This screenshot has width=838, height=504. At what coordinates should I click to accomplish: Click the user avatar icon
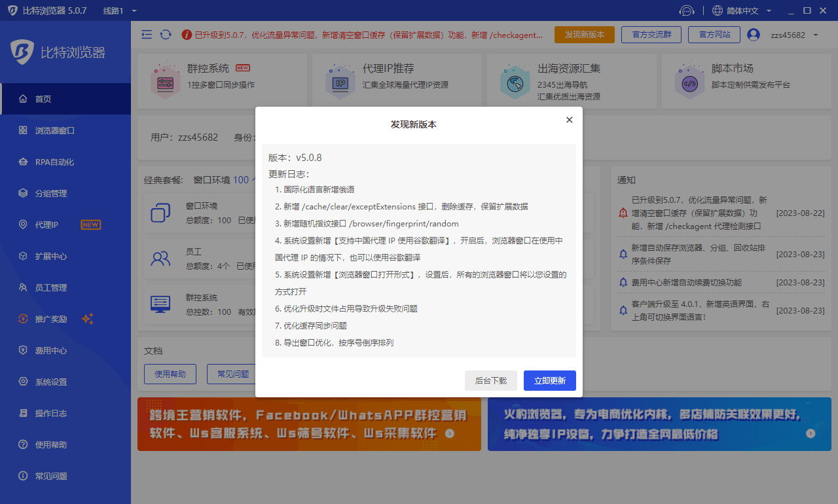pos(754,35)
